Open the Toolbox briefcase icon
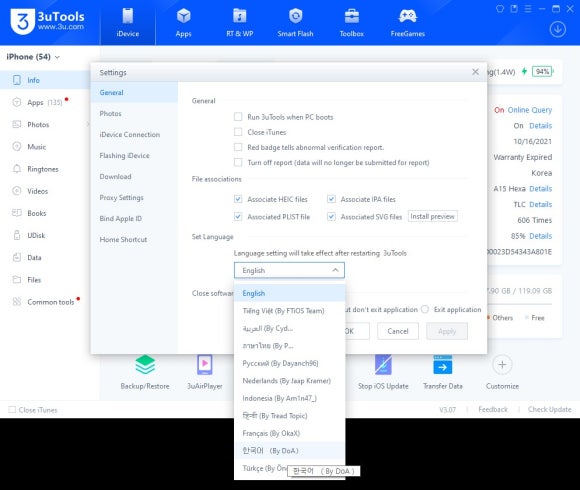Image resolution: width=580 pixels, height=490 pixels. [351, 16]
